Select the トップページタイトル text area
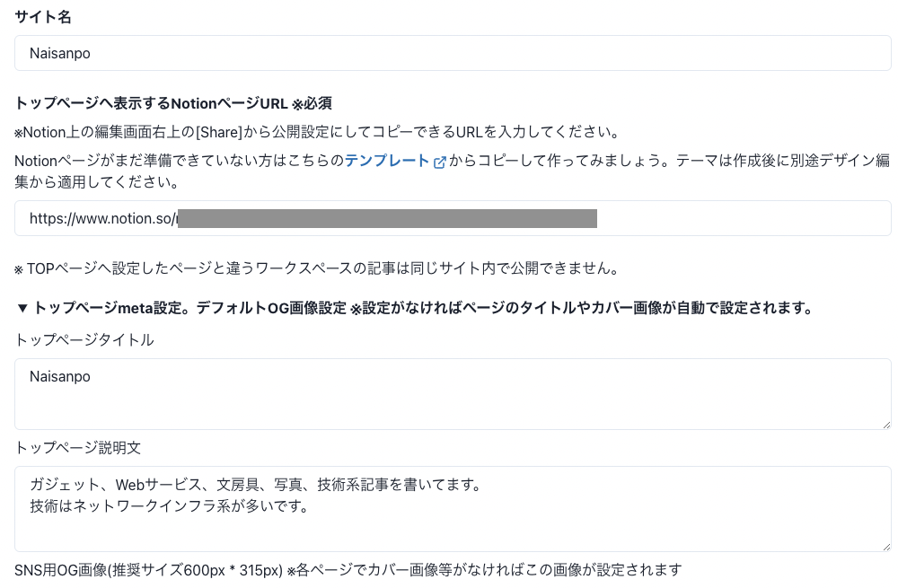This screenshot has width=898, height=588. tap(453, 394)
